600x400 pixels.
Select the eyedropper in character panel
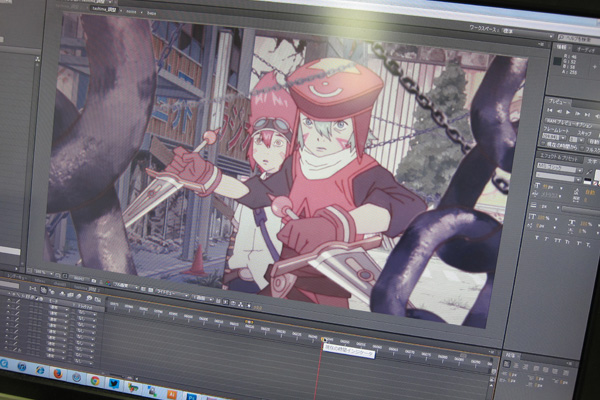point(589,172)
